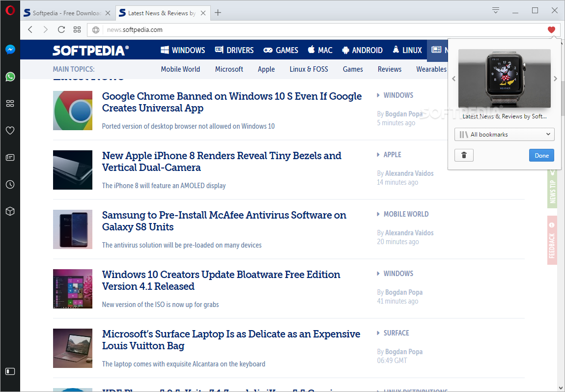This screenshot has width=565, height=392.
Task: Open Extensions cube in the sidebar
Action: pyautogui.click(x=10, y=211)
